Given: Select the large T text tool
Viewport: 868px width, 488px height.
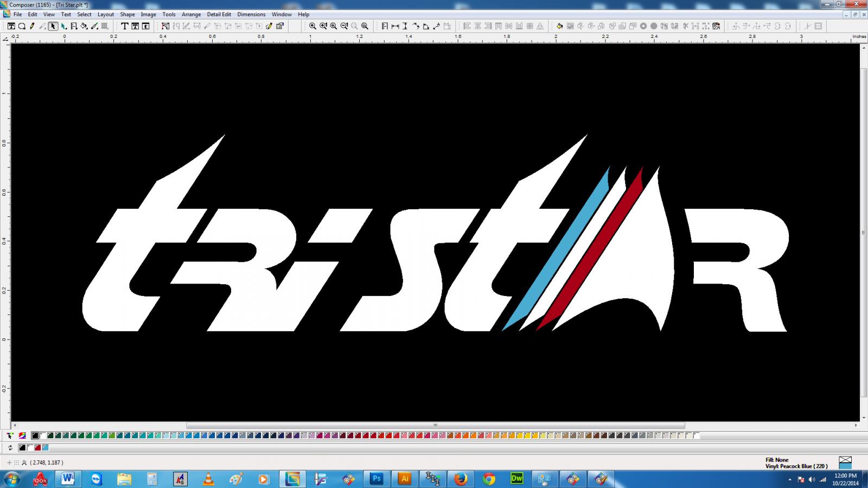Looking at the screenshot, I should pyautogui.click(x=124, y=26).
